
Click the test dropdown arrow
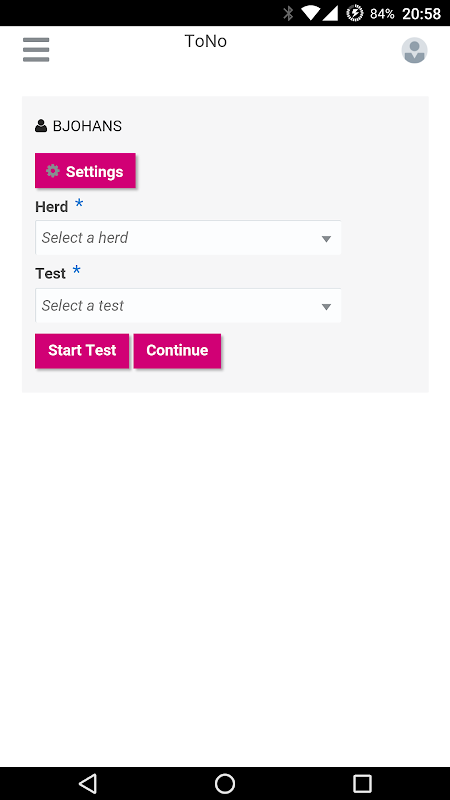click(327, 307)
